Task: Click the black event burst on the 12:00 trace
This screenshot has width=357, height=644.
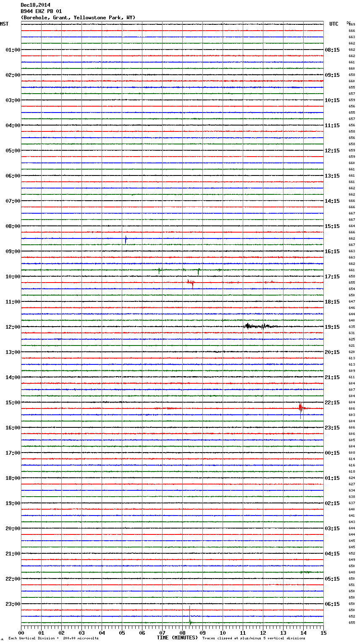Action: pos(260,326)
